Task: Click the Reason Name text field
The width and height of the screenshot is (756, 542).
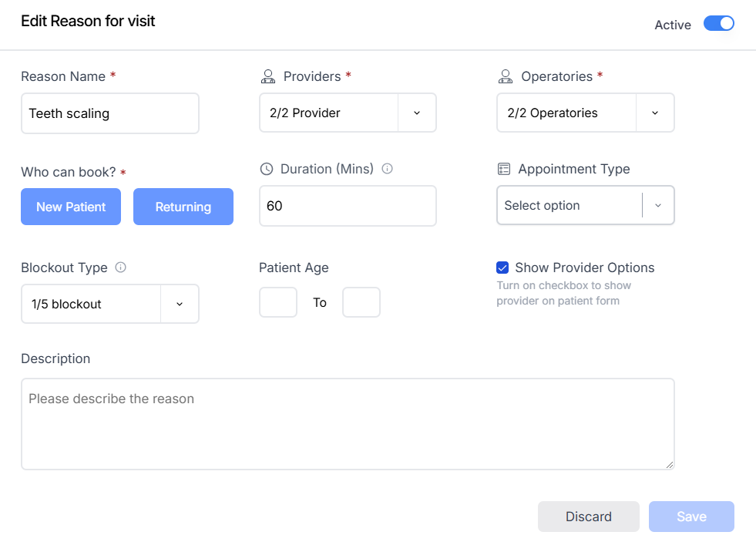Action: [x=110, y=113]
